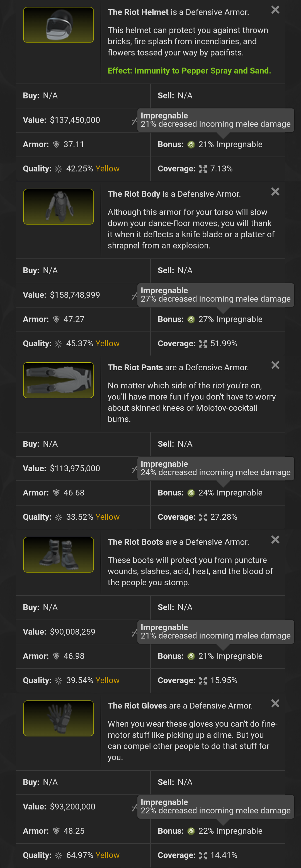Image resolution: width=301 pixels, height=868 pixels.
Task: Click the Riot Helmet value $137,450,000
Action: 75,120
